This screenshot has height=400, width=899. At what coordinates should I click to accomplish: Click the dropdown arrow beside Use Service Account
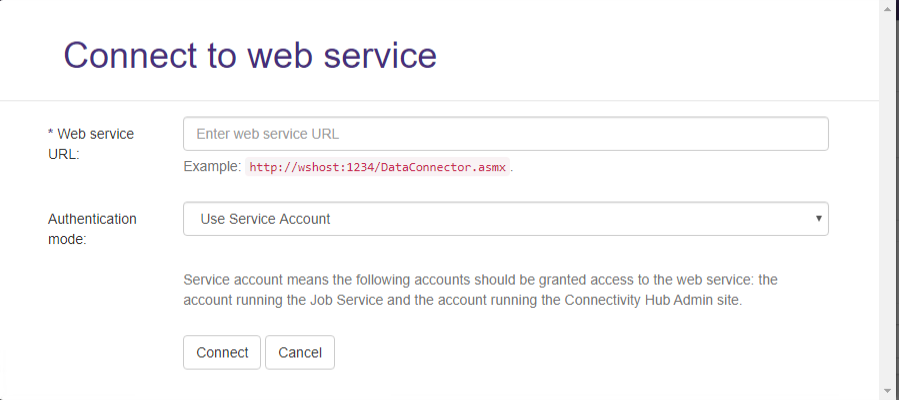tap(818, 218)
